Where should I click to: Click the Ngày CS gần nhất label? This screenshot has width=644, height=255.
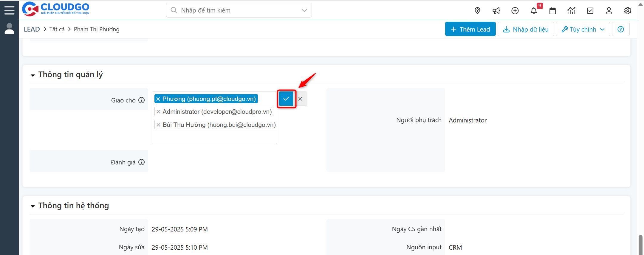(x=417, y=229)
